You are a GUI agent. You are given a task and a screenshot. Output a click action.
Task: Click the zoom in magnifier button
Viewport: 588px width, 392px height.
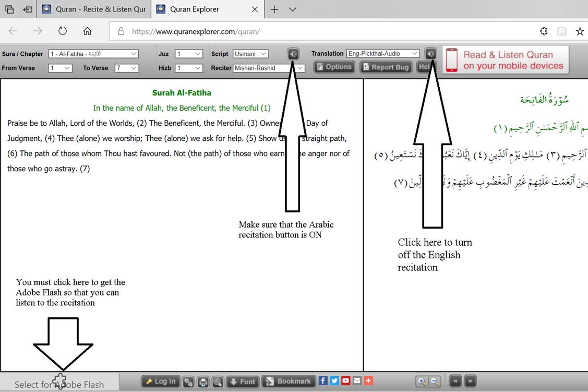click(x=422, y=382)
